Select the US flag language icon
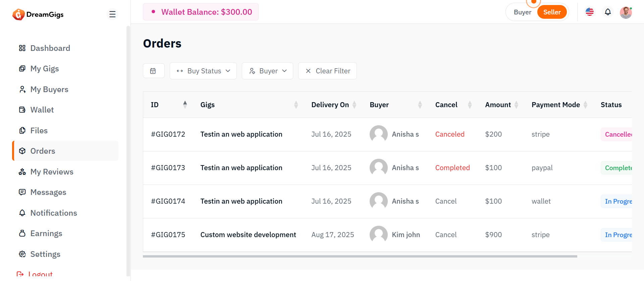Image resolution: width=644 pixels, height=281 pixels. 589,12
